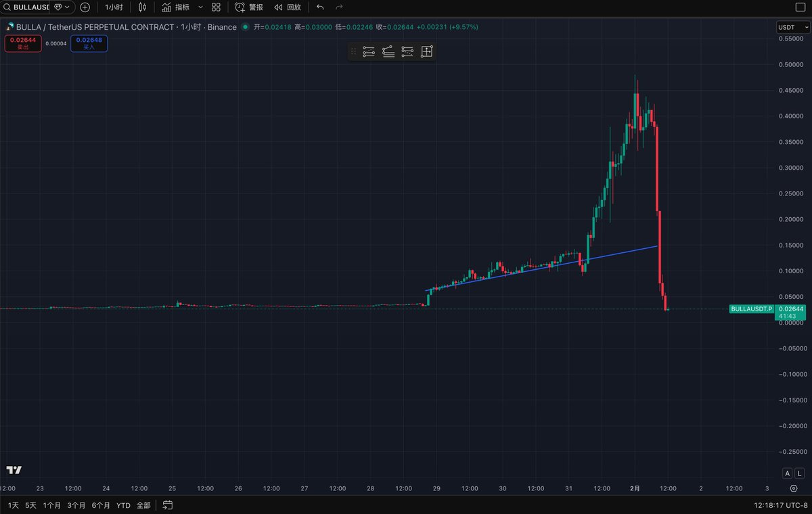Viewport: 812px width, 514px height.
Task: Open the timezone 12:18:17 UTC-8 menu
Action: pyautogui.click(x=780, y=505)
